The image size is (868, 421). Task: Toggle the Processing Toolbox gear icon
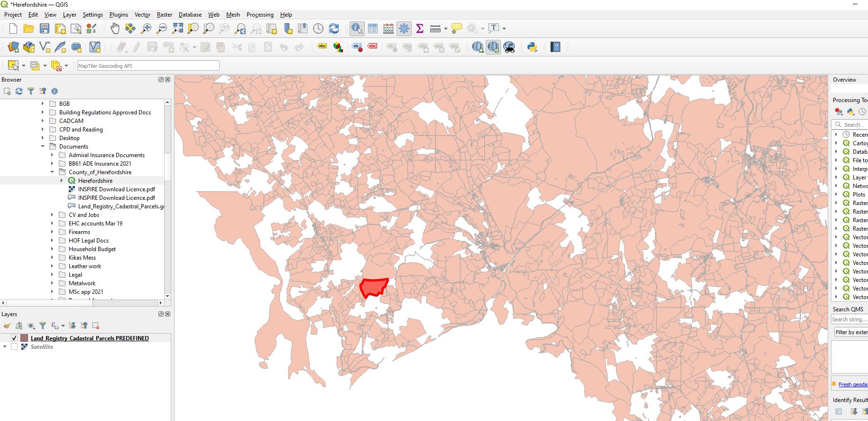click(404, 28)
